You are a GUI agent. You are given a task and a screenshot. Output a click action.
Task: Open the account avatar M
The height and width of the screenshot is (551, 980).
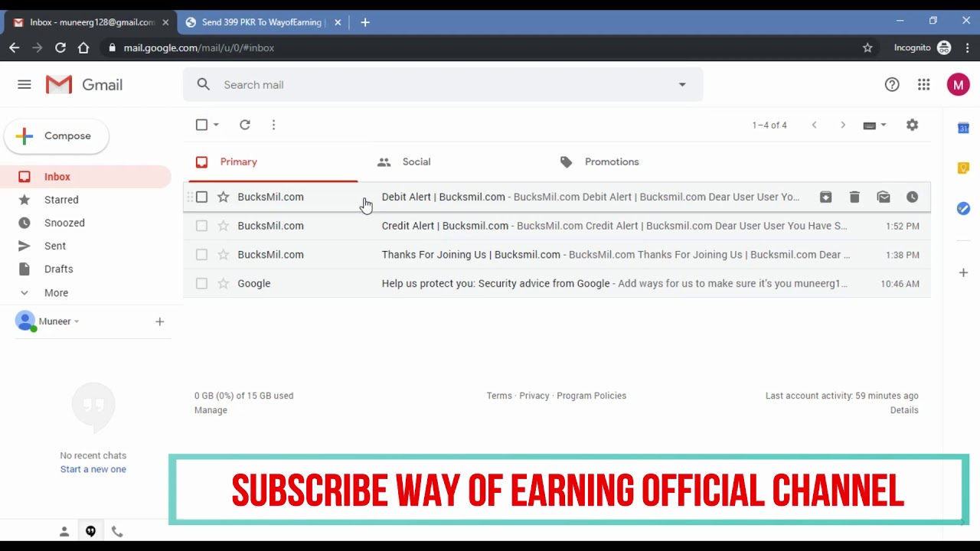[x=958, y=85]
